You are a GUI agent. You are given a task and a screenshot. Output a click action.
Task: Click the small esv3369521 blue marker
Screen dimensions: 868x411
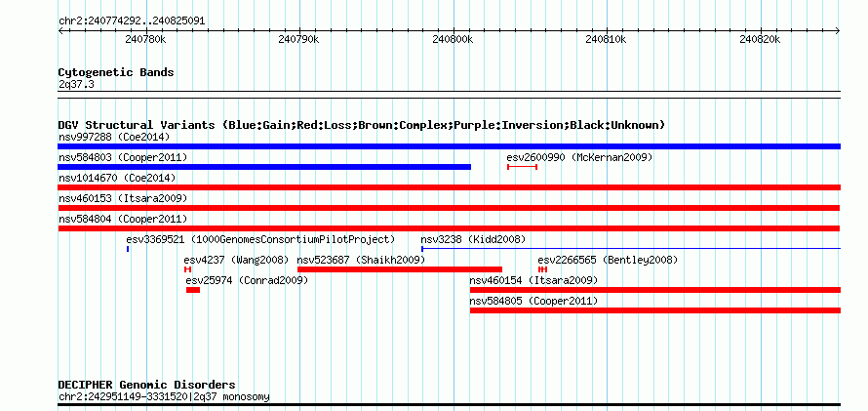[x=128, y=249]
